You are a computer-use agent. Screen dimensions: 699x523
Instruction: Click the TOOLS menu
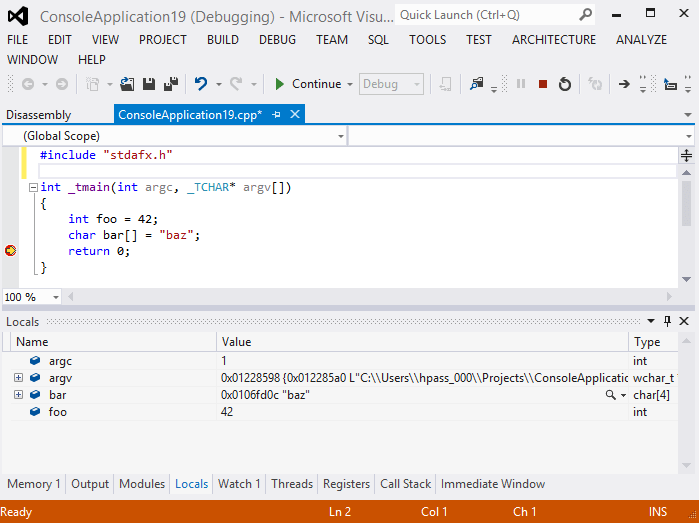tap(428, 40)
